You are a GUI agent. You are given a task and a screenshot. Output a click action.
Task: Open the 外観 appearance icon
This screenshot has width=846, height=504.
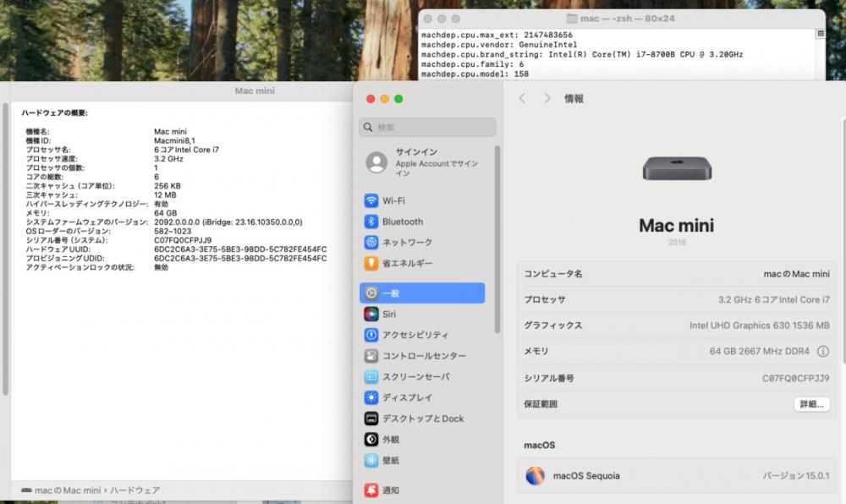point(371,440)
